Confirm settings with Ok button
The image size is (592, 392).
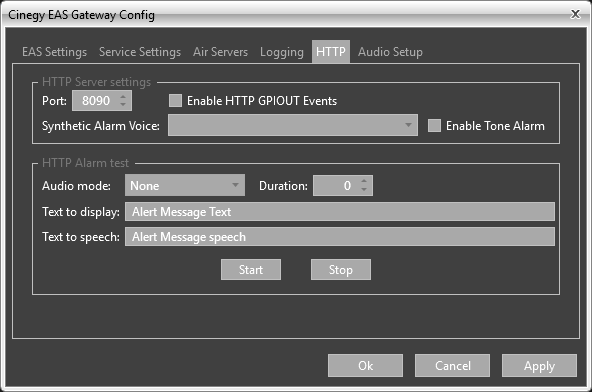coord(365,366)
